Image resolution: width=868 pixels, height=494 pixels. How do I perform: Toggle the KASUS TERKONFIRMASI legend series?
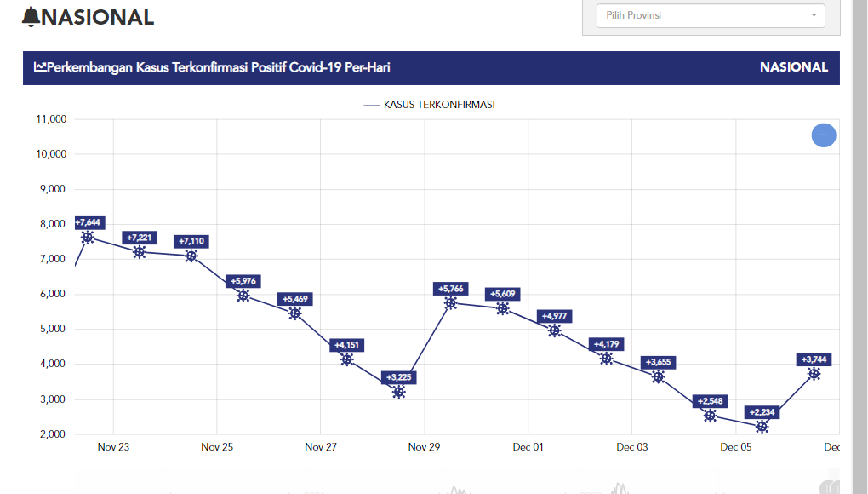pyautogui.click(x=430, y=105)
